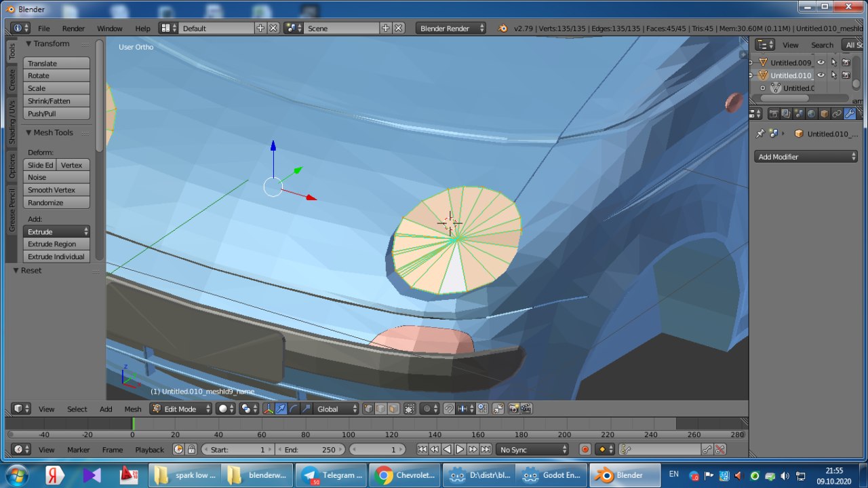Open the World properties tab icon
This screenshot has height=488, width=868.
tap(811, 113)
